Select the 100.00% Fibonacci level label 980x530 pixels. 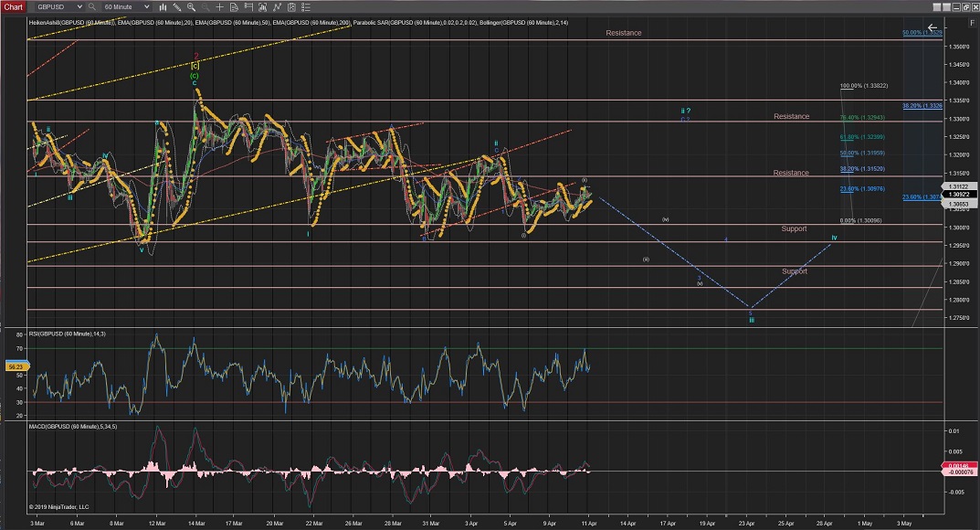pos(863,86)
